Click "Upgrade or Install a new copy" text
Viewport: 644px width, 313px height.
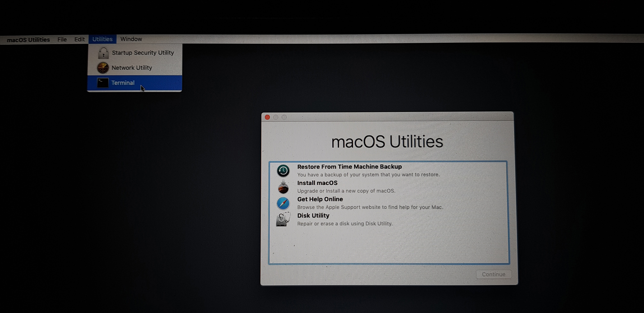pyautogui.click(x=346, y=191)
